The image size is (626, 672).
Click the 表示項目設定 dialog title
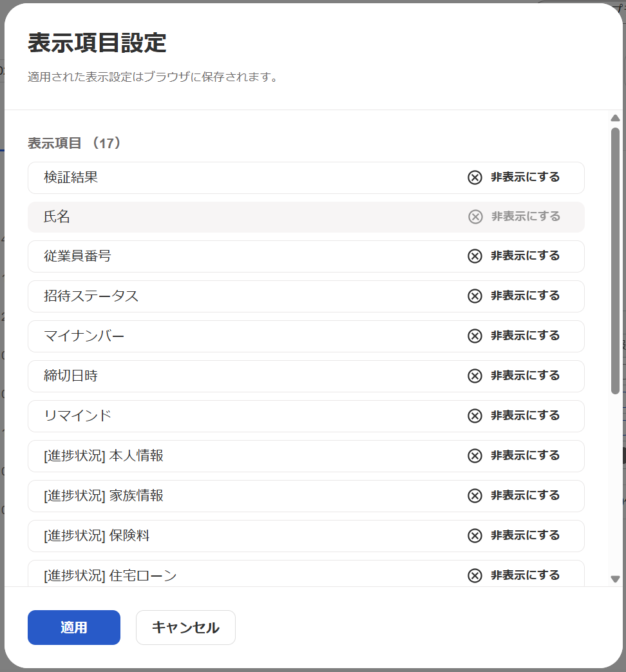pos(97,43)
